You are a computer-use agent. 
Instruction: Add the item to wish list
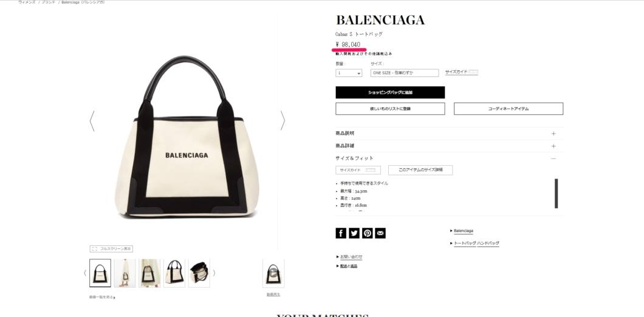(x=390, y=109)
